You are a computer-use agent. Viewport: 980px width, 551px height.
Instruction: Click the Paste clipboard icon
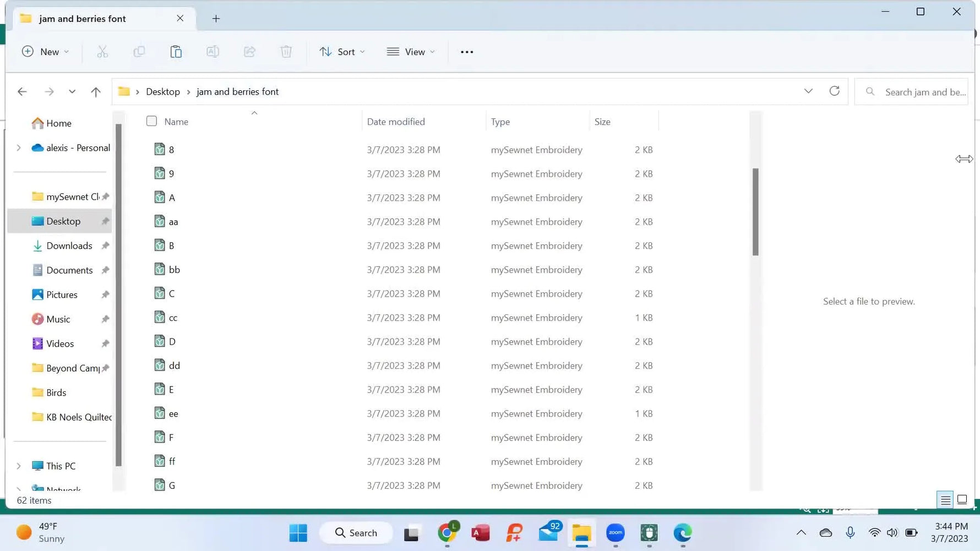click(176, 52)
